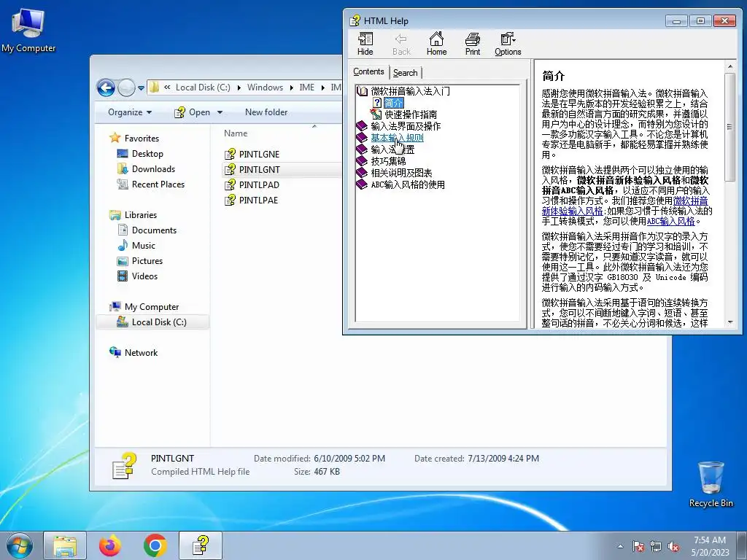747x560 pixels.
Task: Click Local Disk (C:) in address bar
Action: 203,87
